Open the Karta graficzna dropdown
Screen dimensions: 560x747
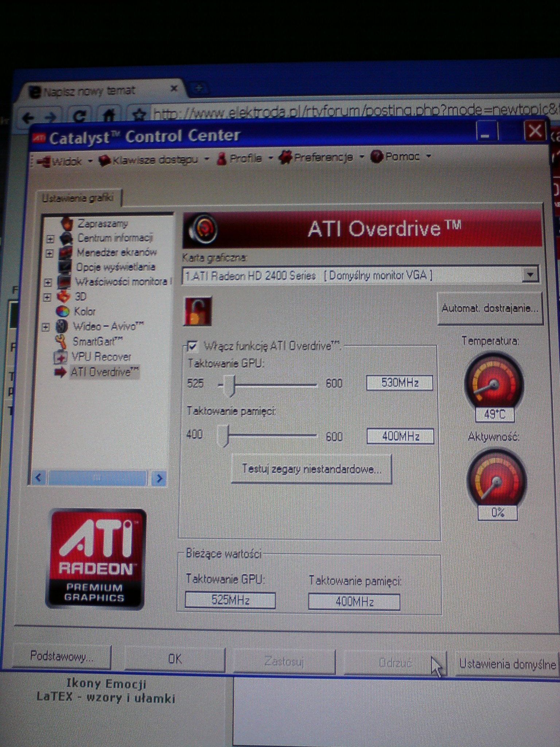[530, 274]
